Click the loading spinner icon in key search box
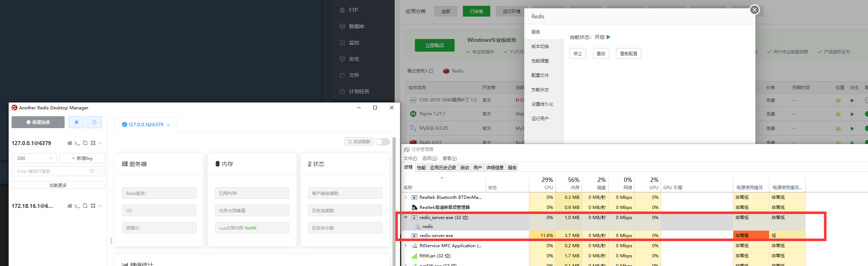The width and height of the screenshot is (868, 266). 92,171
